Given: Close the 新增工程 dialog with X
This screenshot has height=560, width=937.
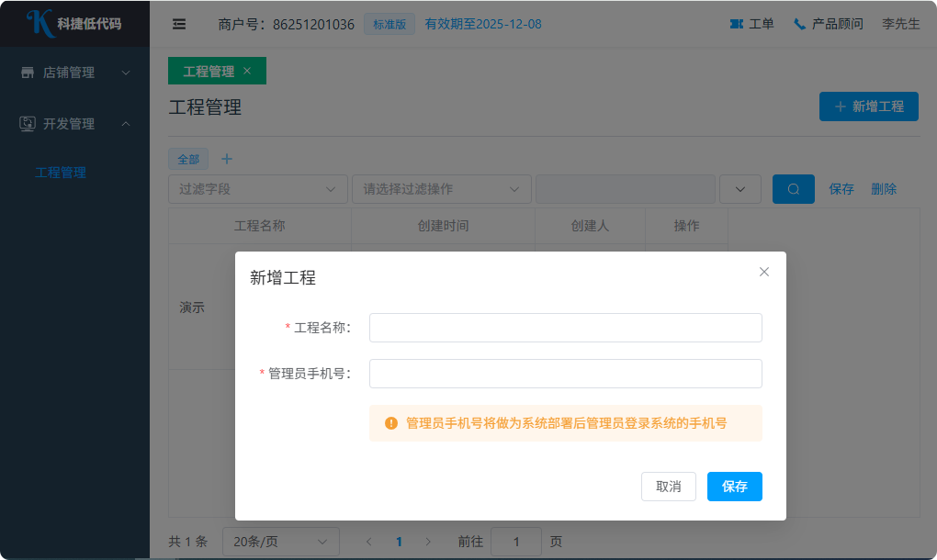Looking at the screenshot, I should [x=764, y=272].
